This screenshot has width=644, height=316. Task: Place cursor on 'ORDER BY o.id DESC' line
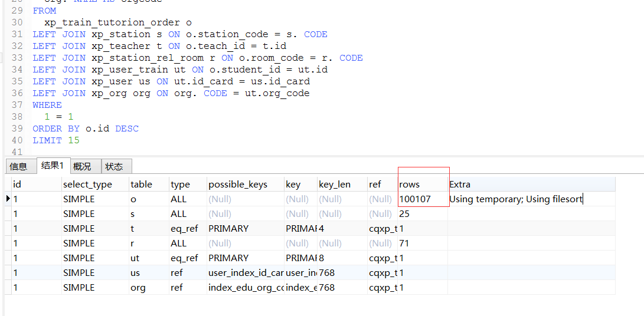tap(86, 129)
